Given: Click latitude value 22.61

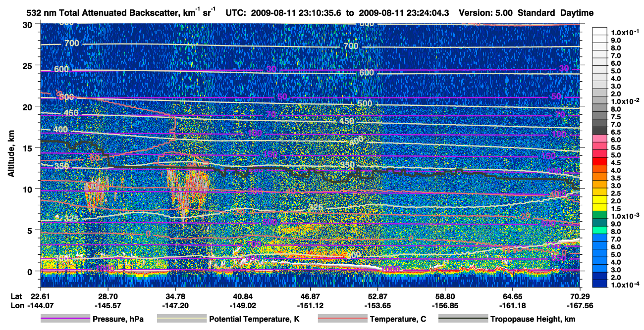Looking at the screenshot, I should click(41, 296).
